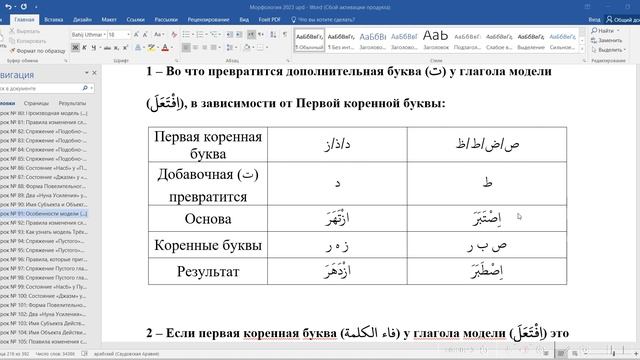Center the paragraph text
640x360 pixels.
(x=196, y=48)
